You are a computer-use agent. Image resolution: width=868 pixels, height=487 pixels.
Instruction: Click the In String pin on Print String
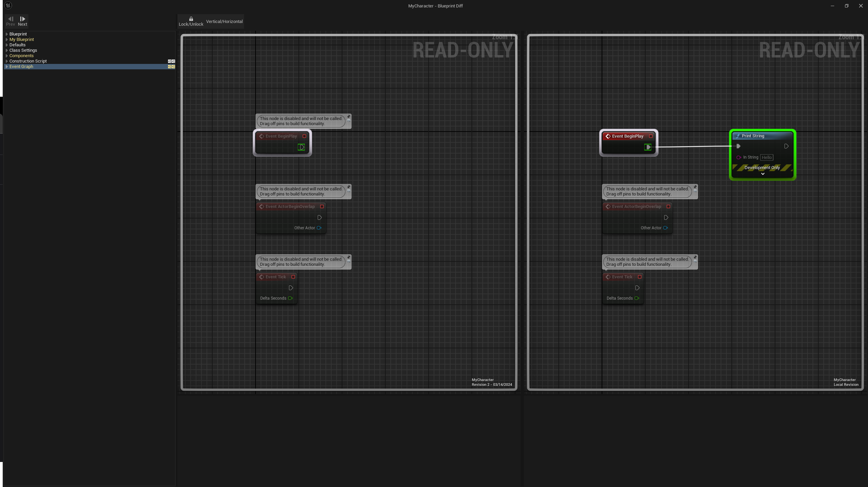click(739, 157)
